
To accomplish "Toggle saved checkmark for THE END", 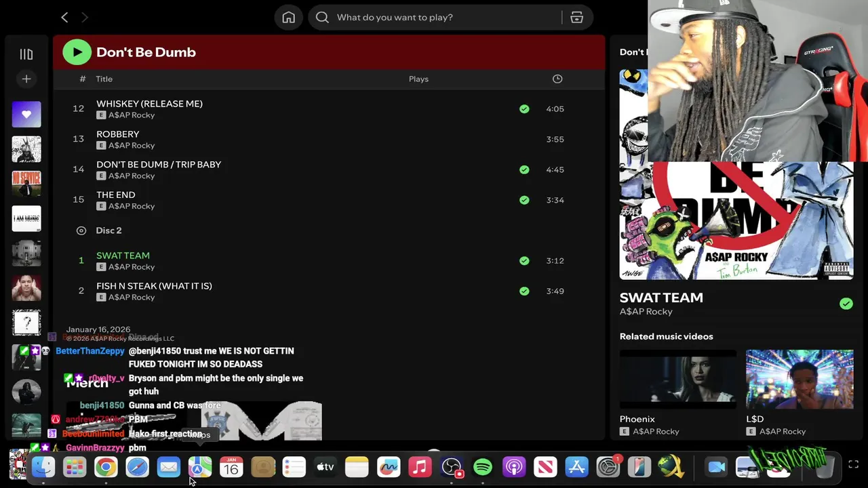I will [x=524, y=201].
